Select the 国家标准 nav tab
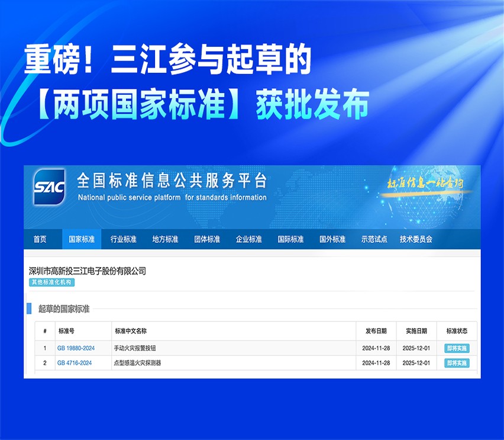504x440 pixels. pyautogui.click(x=82, y=239)
